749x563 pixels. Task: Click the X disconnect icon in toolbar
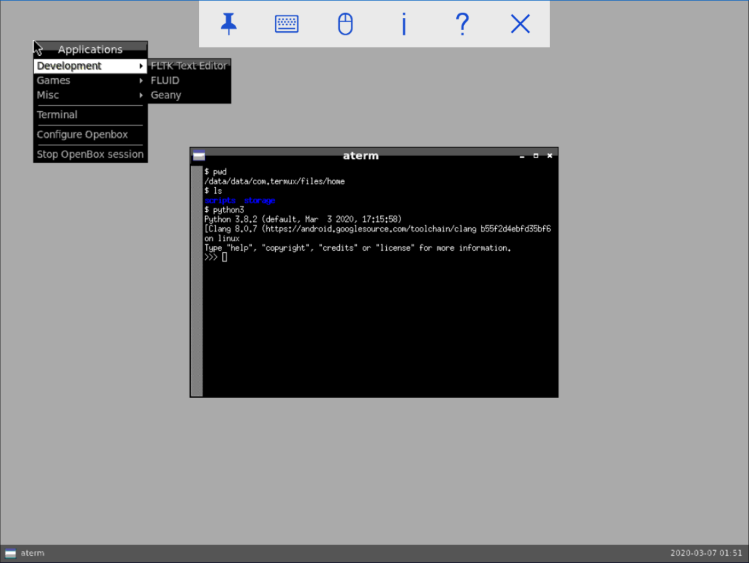[520, 24]
